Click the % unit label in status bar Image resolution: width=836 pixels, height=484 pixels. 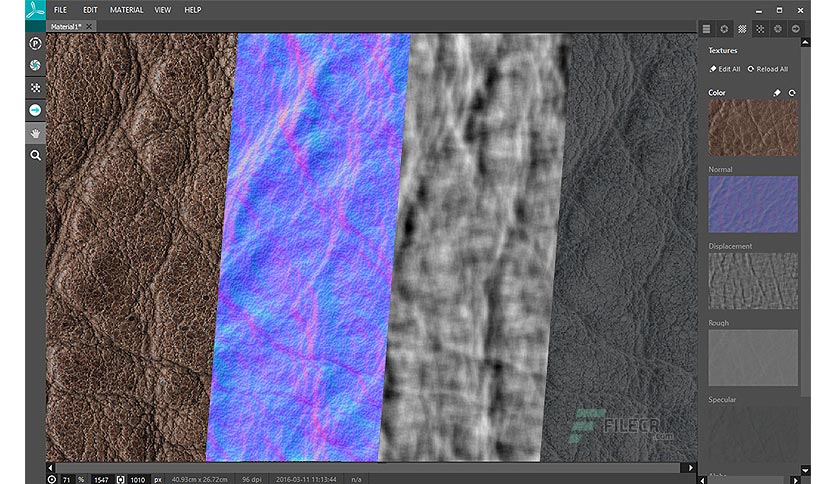[81, 479]
